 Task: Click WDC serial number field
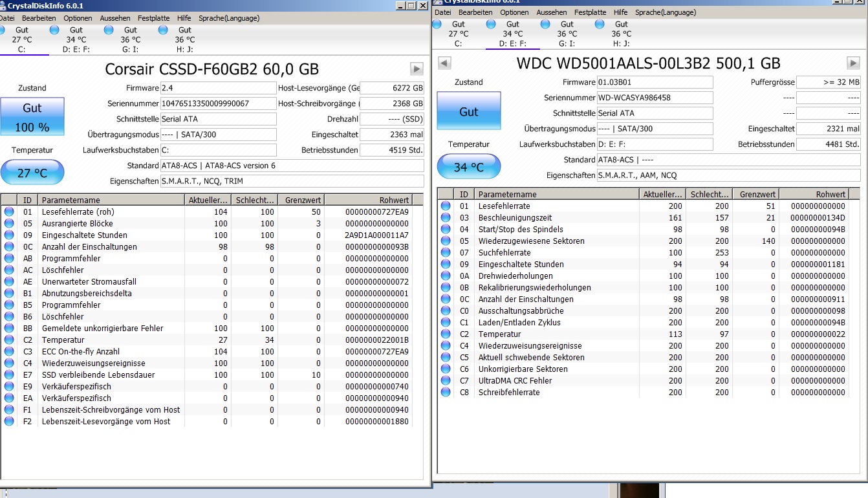[655, 98]
